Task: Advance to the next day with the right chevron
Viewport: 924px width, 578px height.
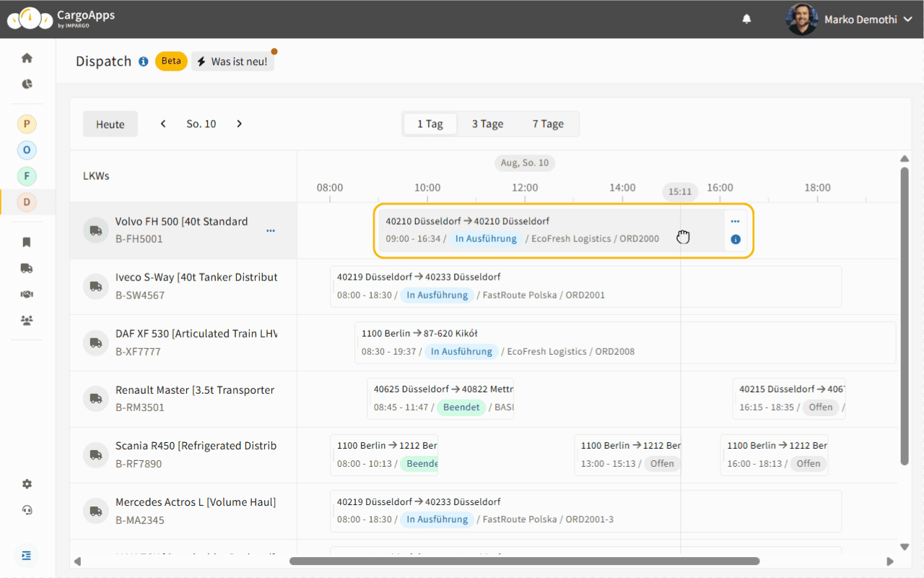Action: point(239,124)
